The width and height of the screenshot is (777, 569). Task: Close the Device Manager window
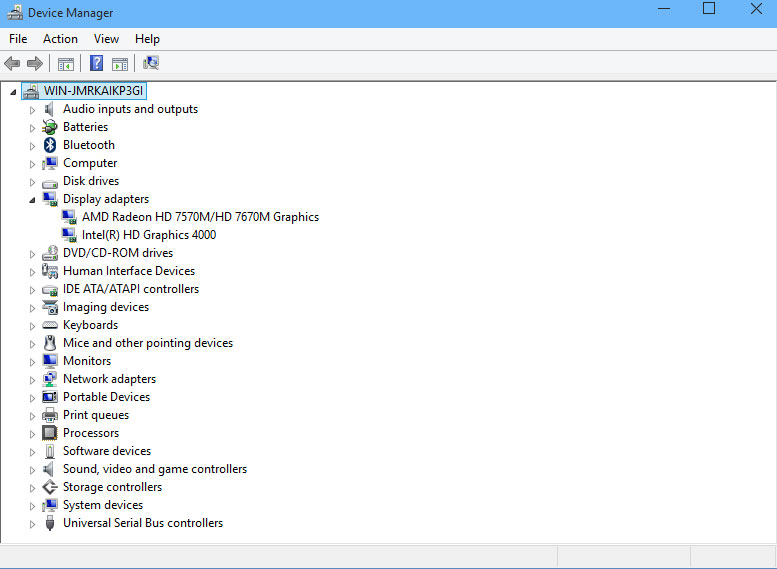(x=756, y=8)
